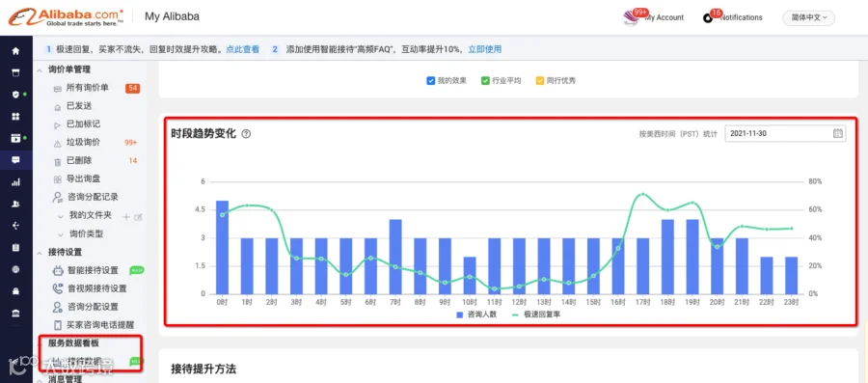This screenshot has width=868, height=383.
Task: Open the chat message icon in the sidebar
Action: click(15, 160)
